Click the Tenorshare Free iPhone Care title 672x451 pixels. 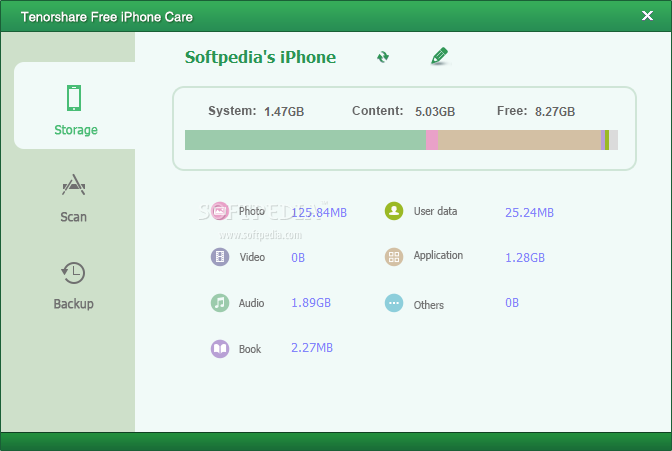(107, 17)
